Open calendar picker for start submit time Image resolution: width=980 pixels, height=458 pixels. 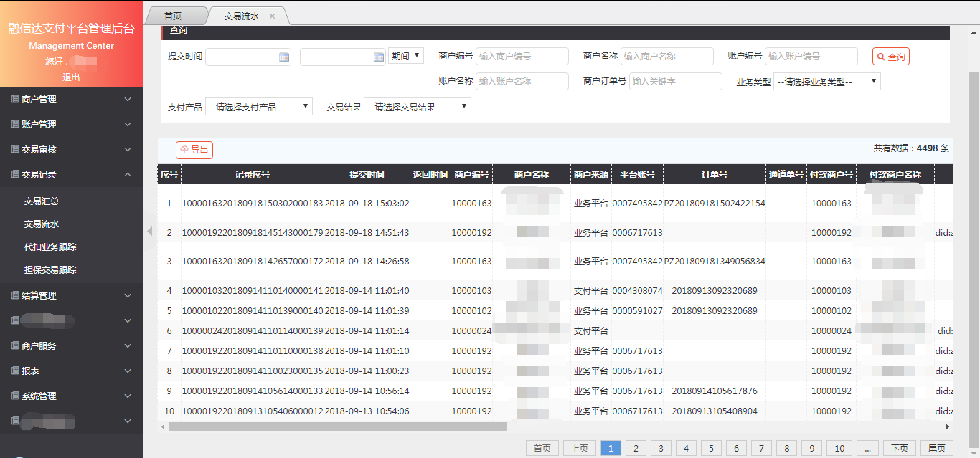[283, 57]
